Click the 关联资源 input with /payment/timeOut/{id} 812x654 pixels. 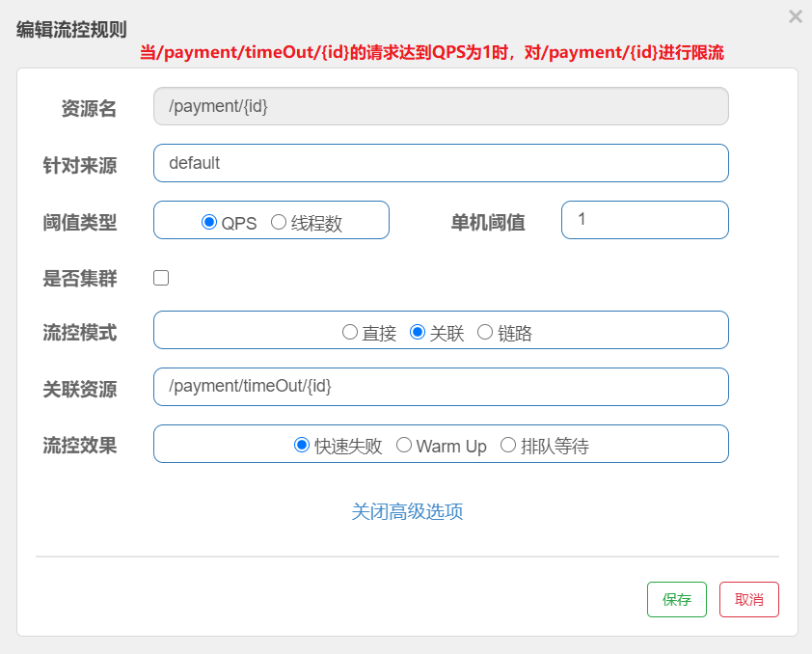(x=441, y=387)
